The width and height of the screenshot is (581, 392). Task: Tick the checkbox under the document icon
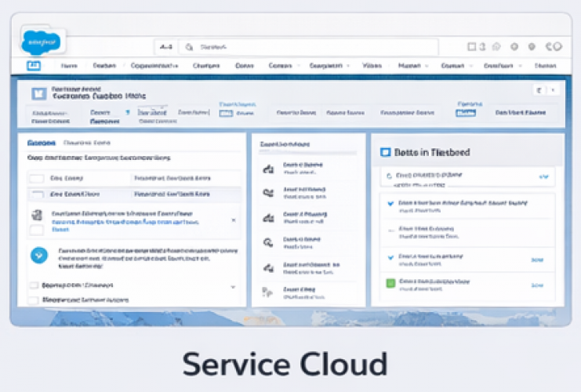37,230
